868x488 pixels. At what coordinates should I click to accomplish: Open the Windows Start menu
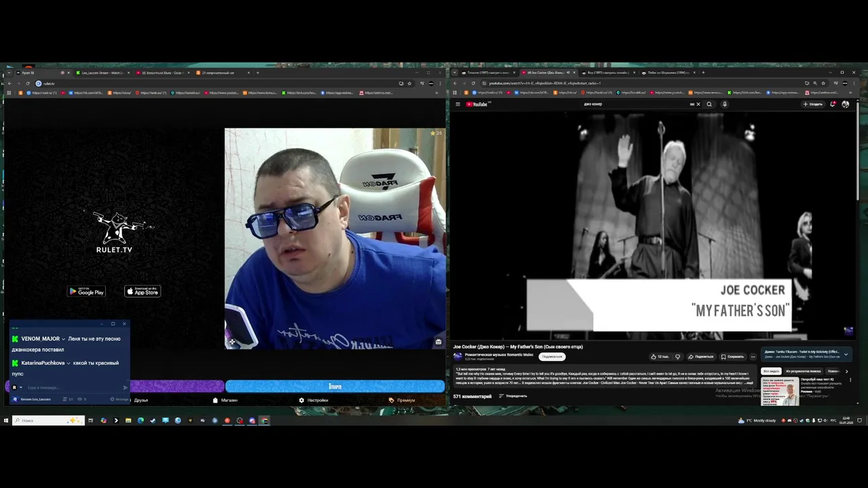[6, 421]
